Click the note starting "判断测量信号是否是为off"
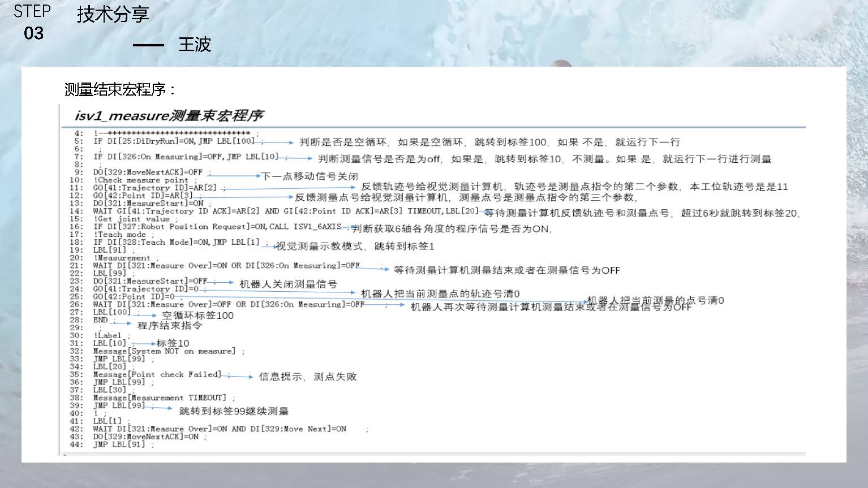This screenshot has height=488, width=868. pyautogui.click(x=545, y=159)
